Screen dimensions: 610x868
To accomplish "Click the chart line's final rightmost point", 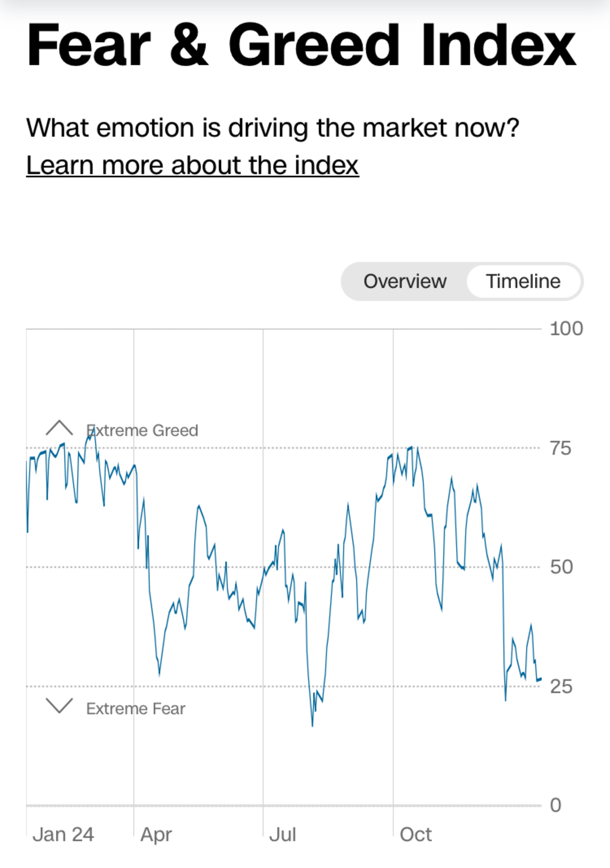I will point(541,679).
